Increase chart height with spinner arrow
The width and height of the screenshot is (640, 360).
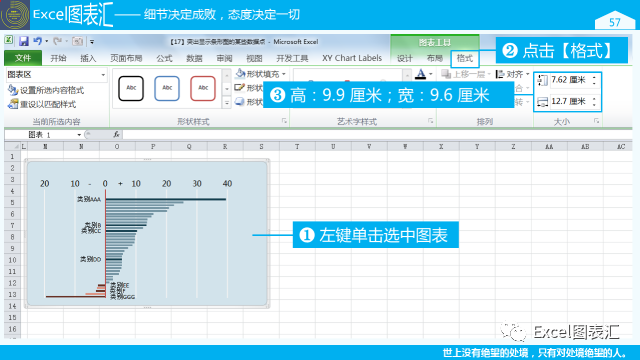click(x=594, y=77)
